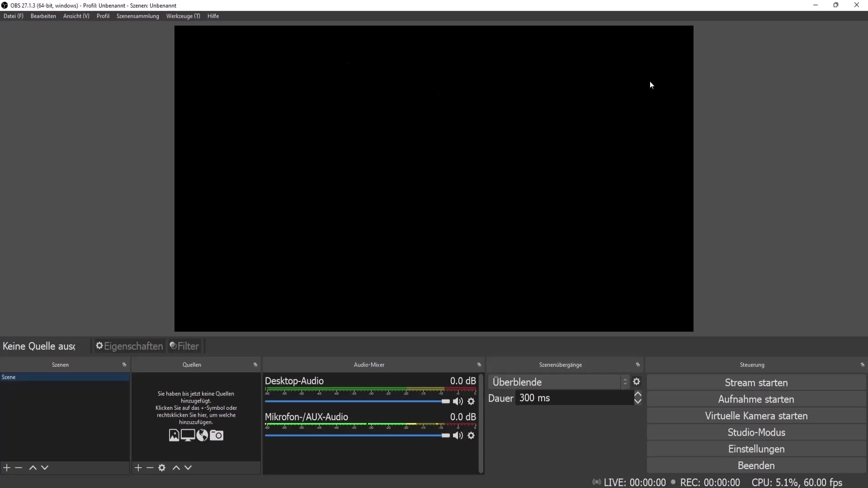Click Keine Quelle ausgewählt label
The width and height of the screenshot is (868, 488).
[x=39, y=346]
